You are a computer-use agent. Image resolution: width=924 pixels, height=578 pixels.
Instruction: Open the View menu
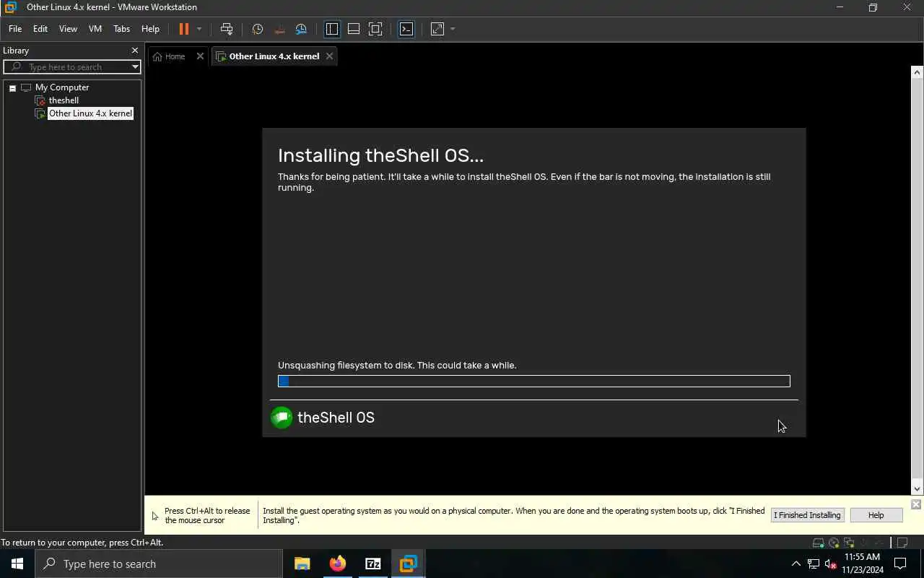click(68, 29)
